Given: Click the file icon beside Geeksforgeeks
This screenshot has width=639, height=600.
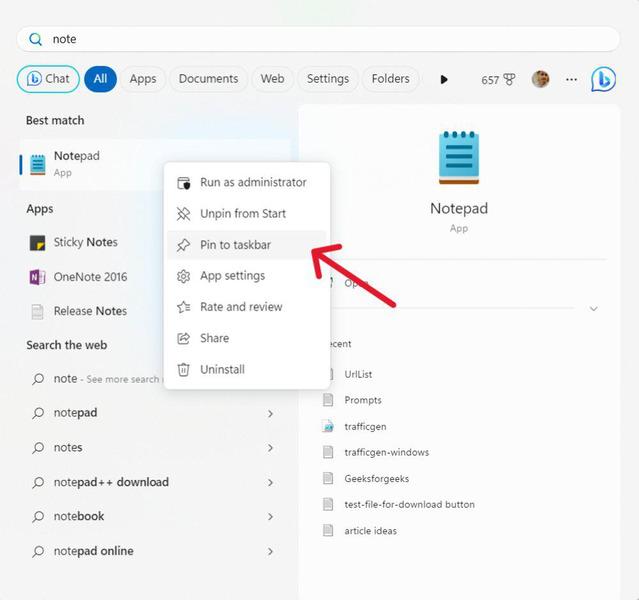Looking at the screenshot, I should (328, 478).
